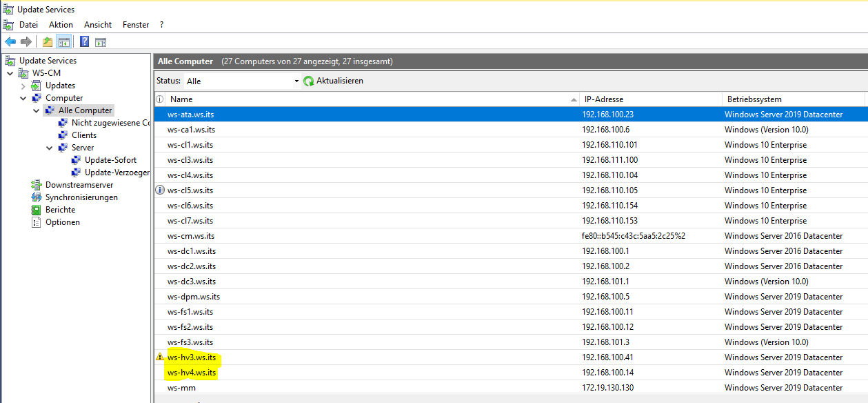Toggle the console tree pane icon
Viewport: 868px width, 403px height.
click(x=63, y=41)
